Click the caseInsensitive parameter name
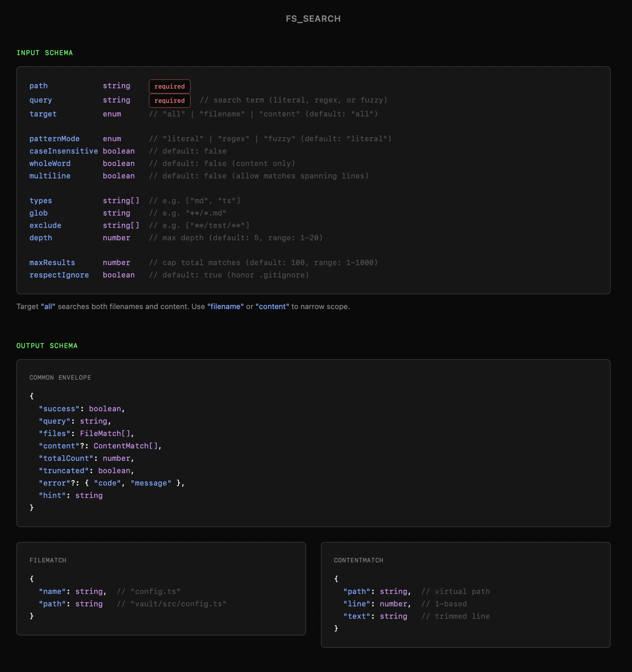The height and width of the screenshot is (672, 632). [x=63, y=151]
